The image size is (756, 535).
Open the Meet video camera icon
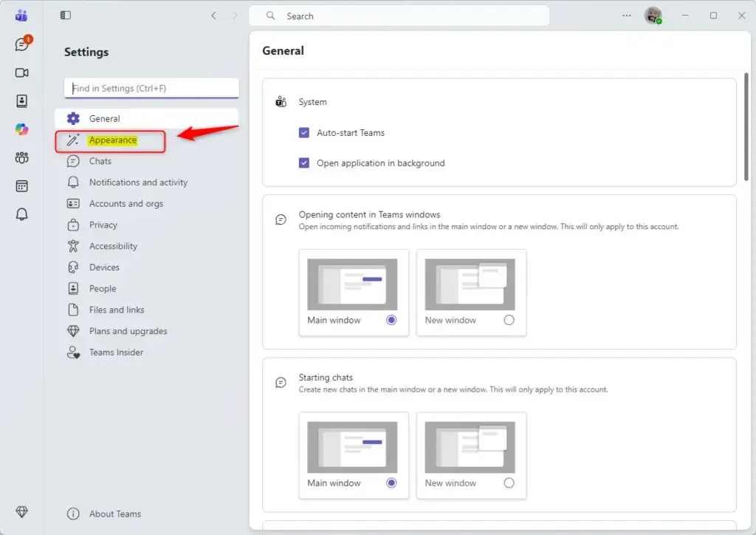21,73
